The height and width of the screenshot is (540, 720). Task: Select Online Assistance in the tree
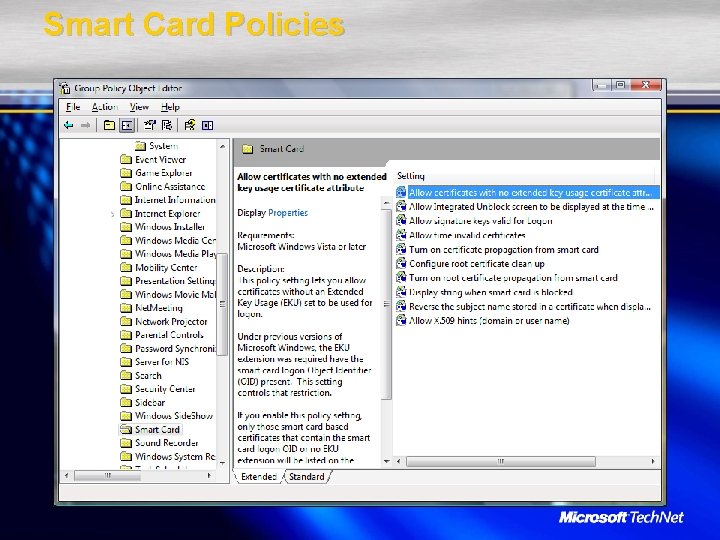click(x=163, y=186)
